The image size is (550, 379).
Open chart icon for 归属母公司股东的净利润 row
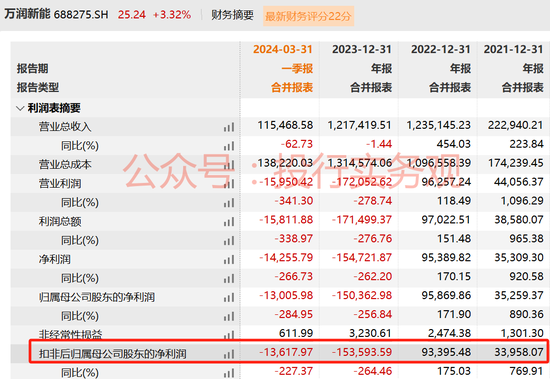tap(229, 298)
